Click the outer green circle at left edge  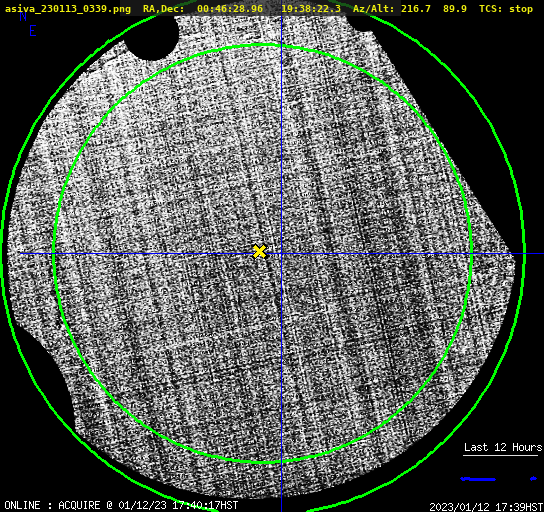pos(3,254)
